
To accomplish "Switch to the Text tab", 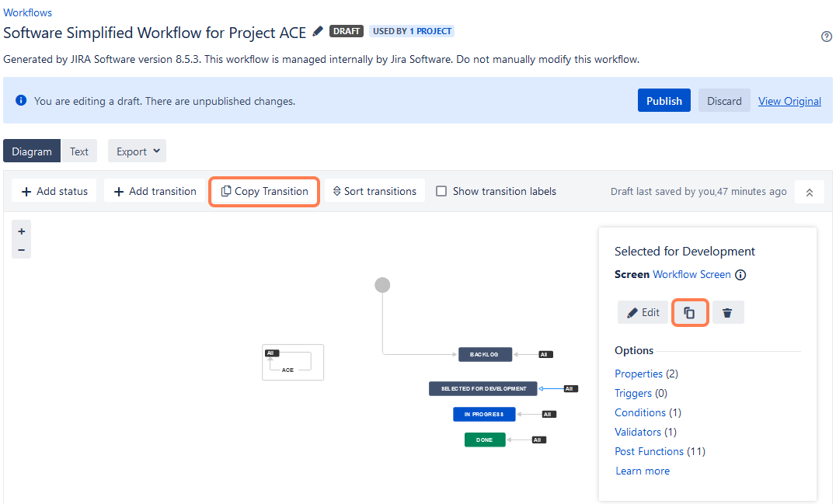I will point(79,151).
